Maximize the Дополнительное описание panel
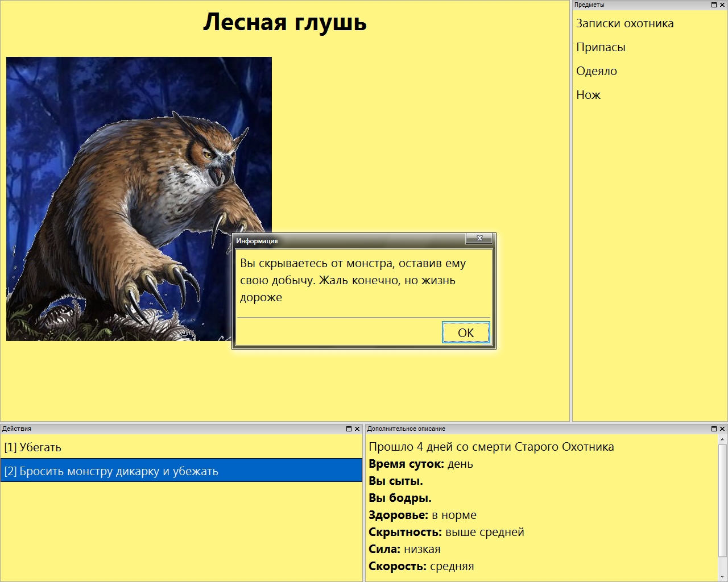 point(714,429)
